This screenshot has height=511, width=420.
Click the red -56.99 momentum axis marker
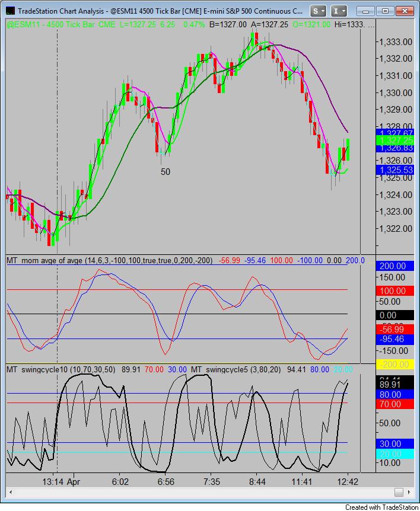pos(395,329)
